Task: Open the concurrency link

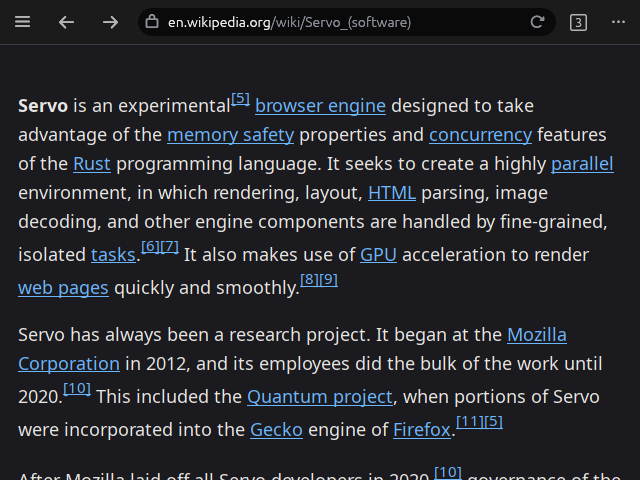Action: [480, 135]
